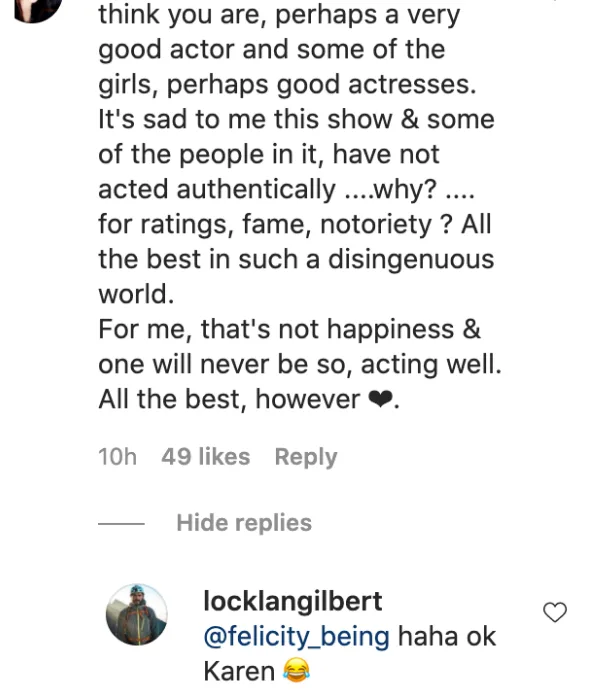Reply to the top comment
Image resolution: width=615 pixels, height=700 pixels.
(305, 457)
